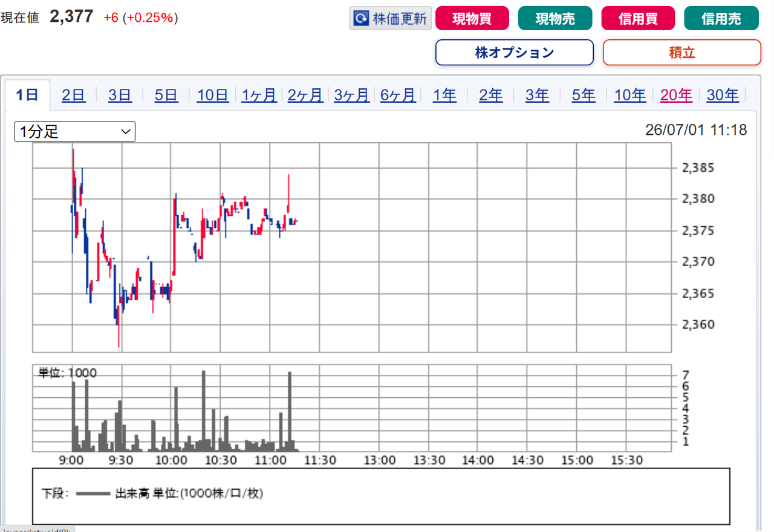Screen dimensions: 774x532
Task: Click the tall 11:10 volume bar
Action: click(290, 411)
